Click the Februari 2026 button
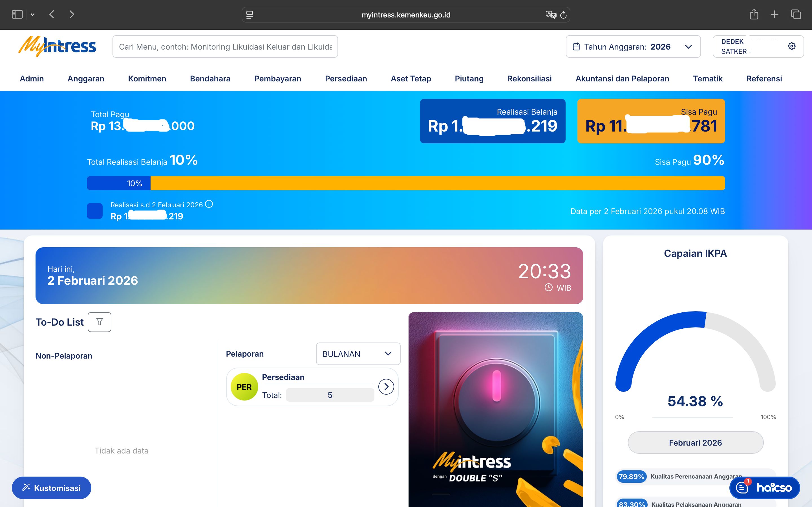This screenshot has height=507, width=812. [x=695, y=442]
